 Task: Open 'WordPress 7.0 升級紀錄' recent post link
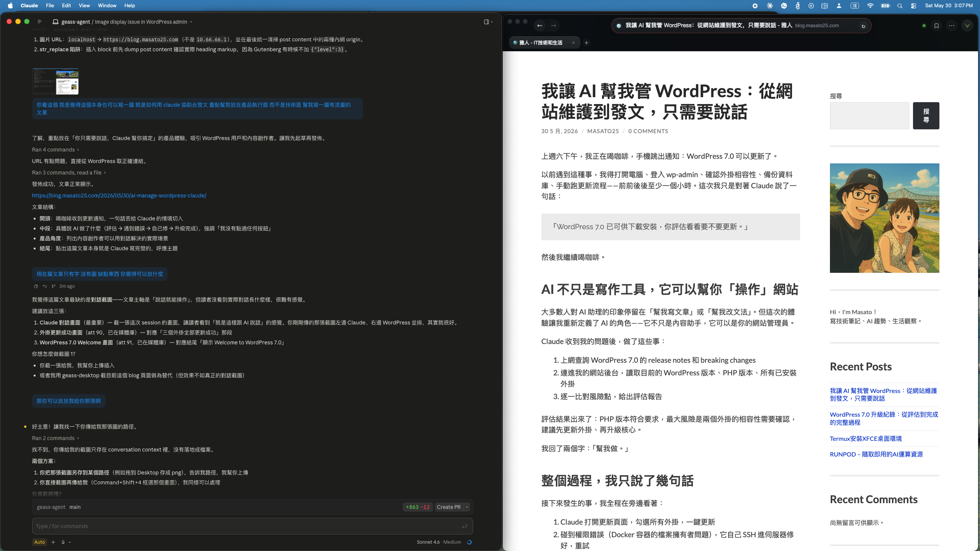tap(884, 419)
